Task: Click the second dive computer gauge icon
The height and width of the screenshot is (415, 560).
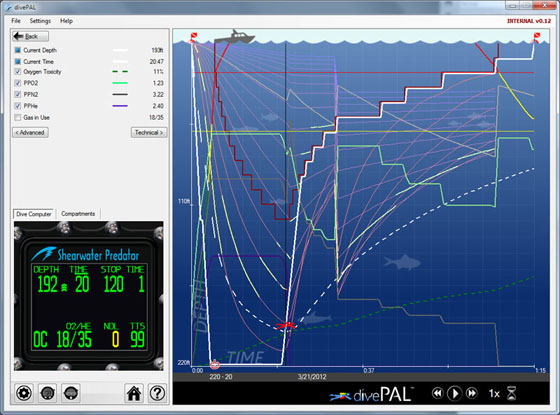Action: (71, 393)
